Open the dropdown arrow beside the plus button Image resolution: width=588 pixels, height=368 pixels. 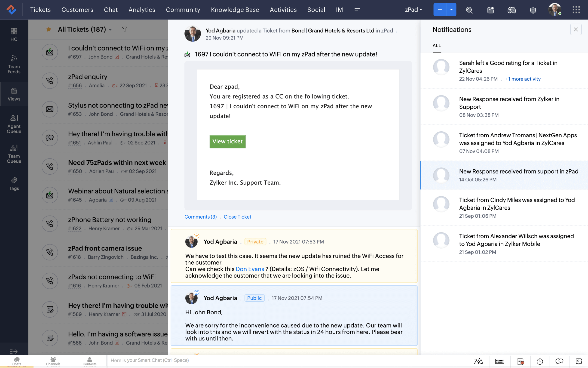coord(451,10)
